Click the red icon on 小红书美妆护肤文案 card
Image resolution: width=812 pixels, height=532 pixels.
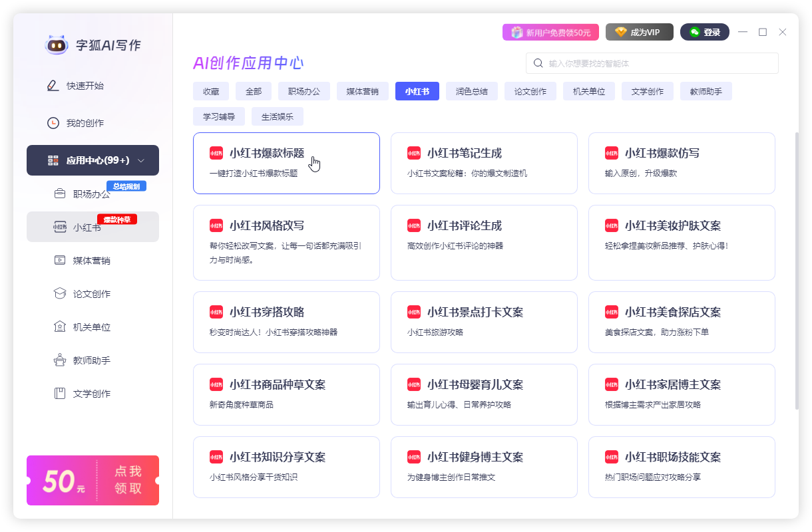click(x=612, y=225)
